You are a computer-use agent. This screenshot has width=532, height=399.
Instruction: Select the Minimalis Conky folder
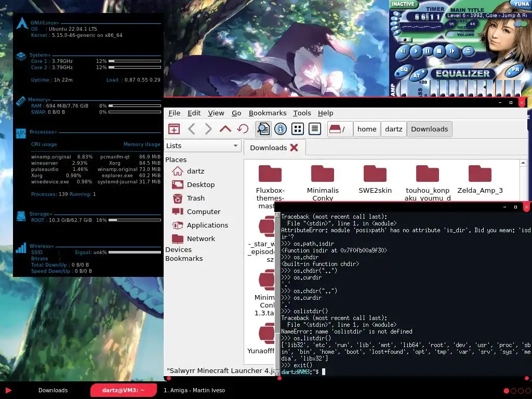click(323, 183)
